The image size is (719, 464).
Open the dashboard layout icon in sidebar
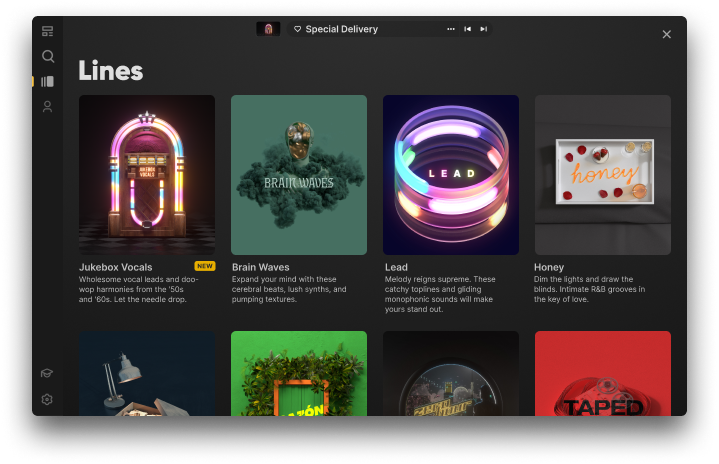47,31
